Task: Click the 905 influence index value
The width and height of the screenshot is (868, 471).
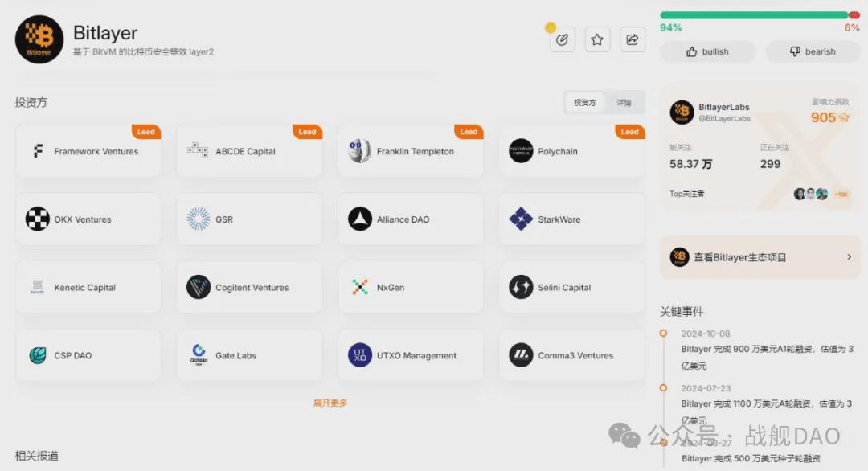Action: coord(823,117)
